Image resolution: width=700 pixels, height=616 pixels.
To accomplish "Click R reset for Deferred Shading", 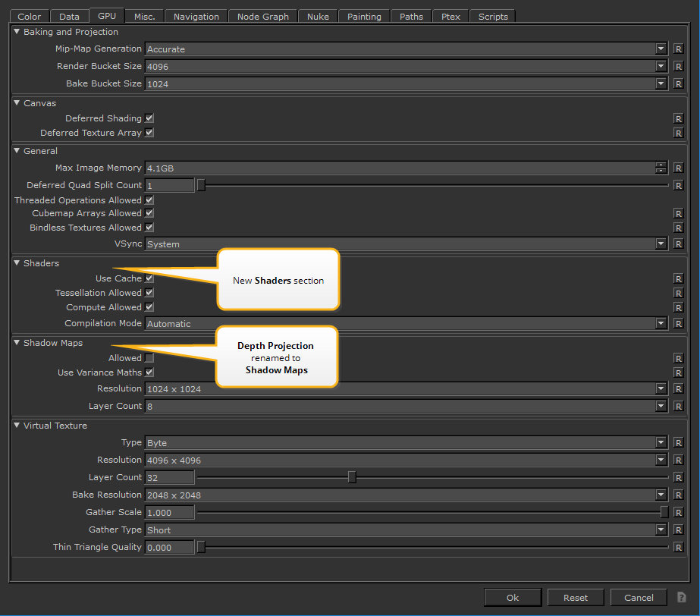I will [679, 119].
